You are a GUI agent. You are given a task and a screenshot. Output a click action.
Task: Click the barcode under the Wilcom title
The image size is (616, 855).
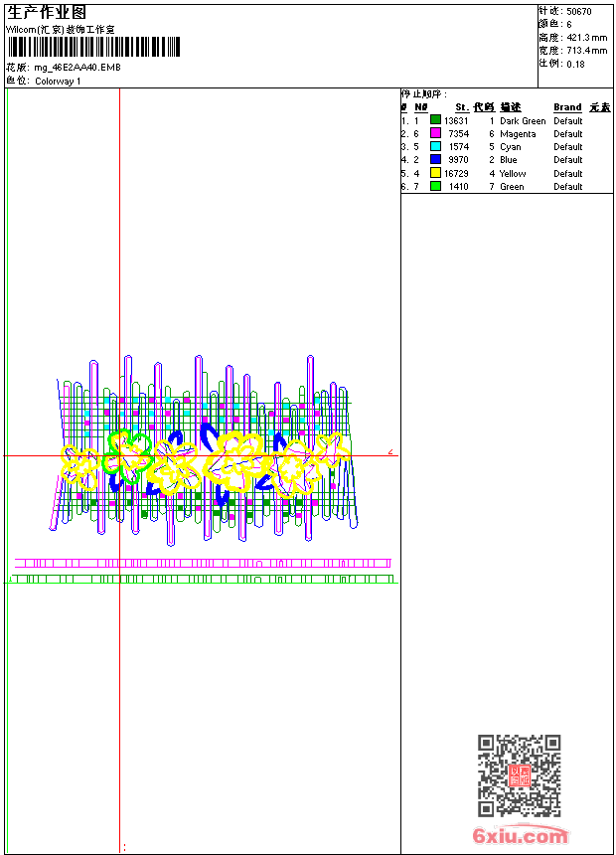[93, 48]
